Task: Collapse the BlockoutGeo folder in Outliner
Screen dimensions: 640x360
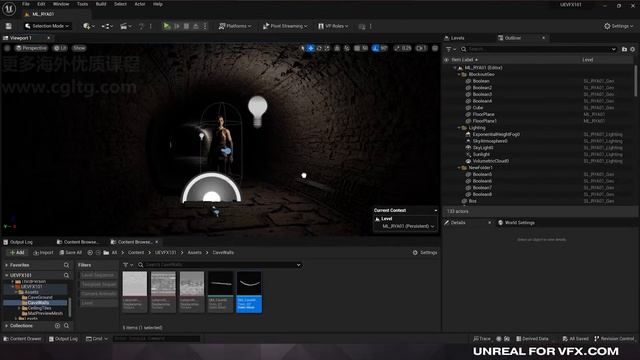Action: coord(459,75)
